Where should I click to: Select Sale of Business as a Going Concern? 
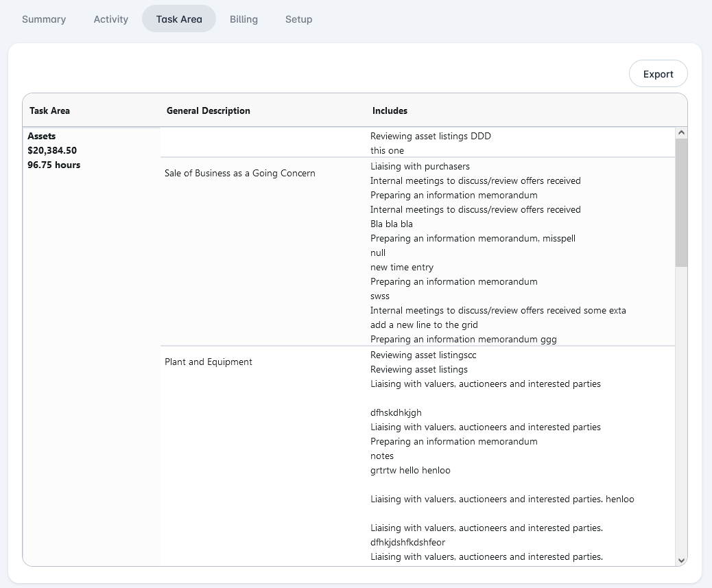point(240,173)
